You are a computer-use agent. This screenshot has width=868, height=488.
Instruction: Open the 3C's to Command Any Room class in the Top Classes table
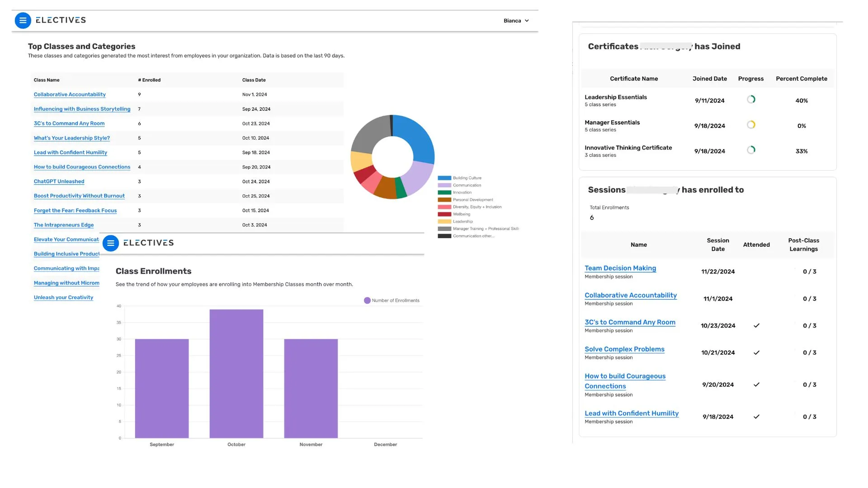[x=69, y=123]
